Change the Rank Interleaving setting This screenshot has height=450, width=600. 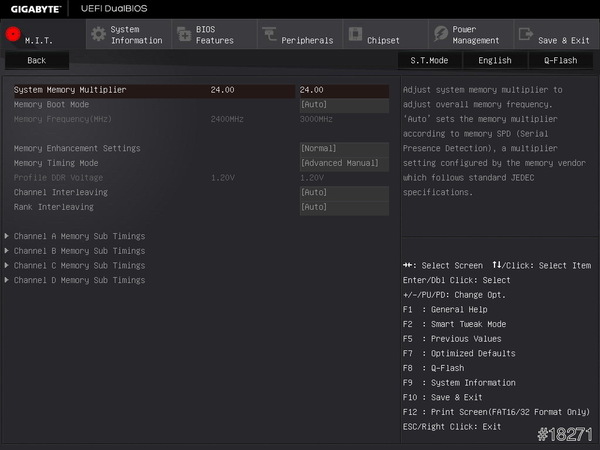343,207
